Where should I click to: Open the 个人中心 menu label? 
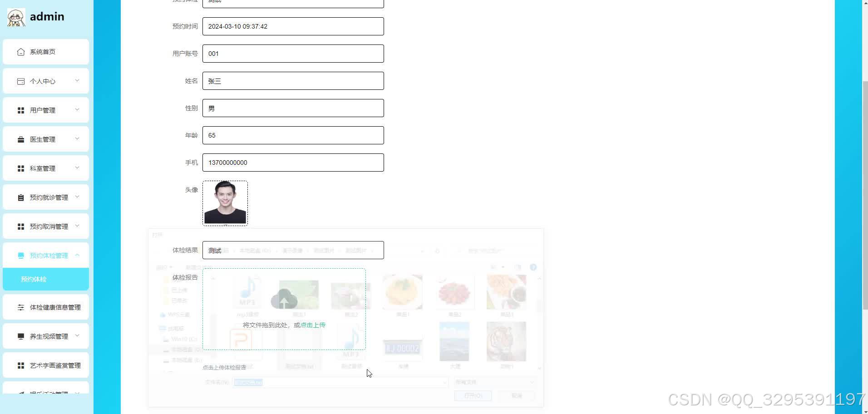point(43,81)
